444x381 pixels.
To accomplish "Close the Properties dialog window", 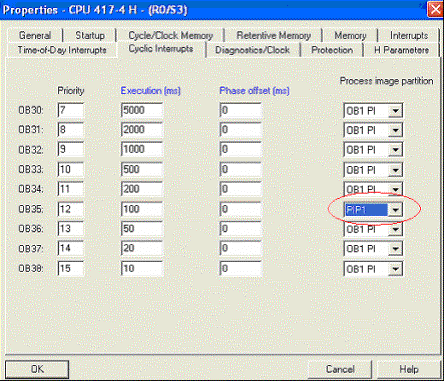I will [x=435, y=10].
